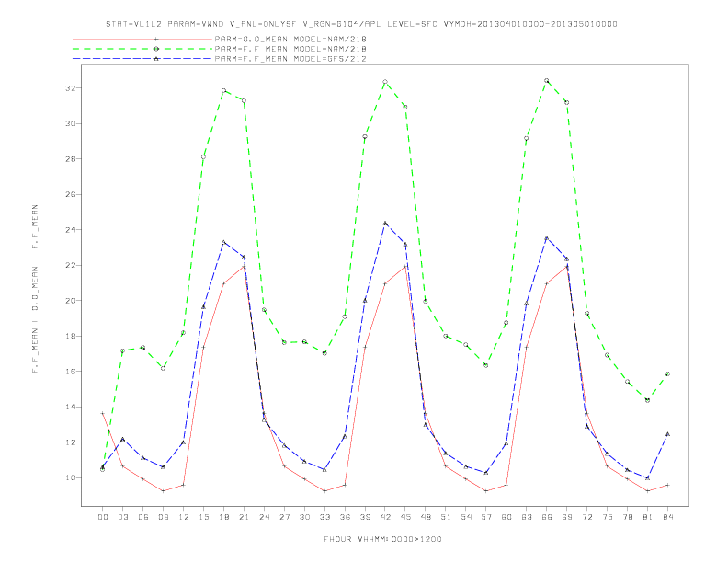Click y-axis tick label 20
Image resolution: width=728 pixels, height=563 pixels.
click(70, 301)
